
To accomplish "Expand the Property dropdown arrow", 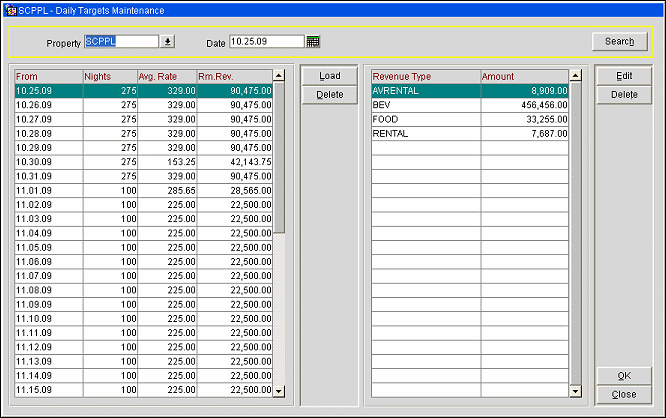I will point(168,42).
